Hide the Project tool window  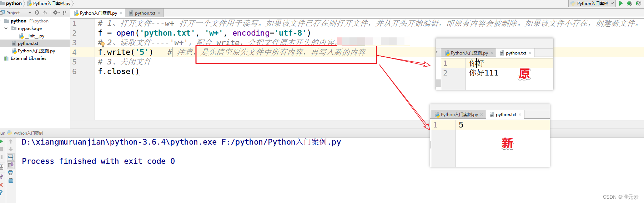[65, 12]
